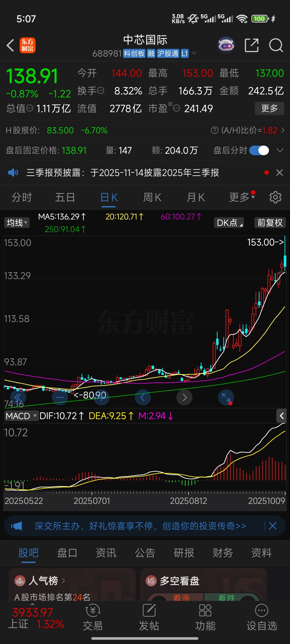Open the order book tab
This screenshot has width=290, height=644.
[x=67, y=553]
